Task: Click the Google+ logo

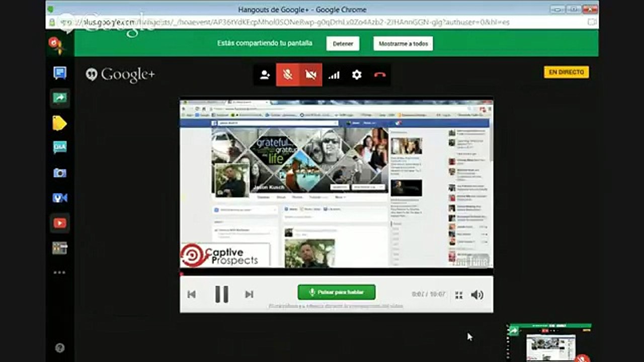Action: [120, 74]
